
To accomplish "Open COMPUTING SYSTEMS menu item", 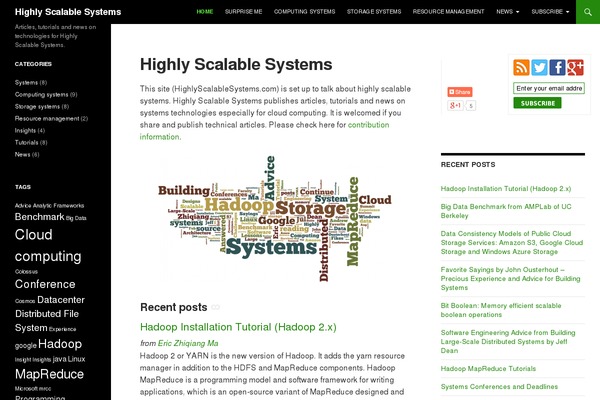I will [x=305, y=12].
